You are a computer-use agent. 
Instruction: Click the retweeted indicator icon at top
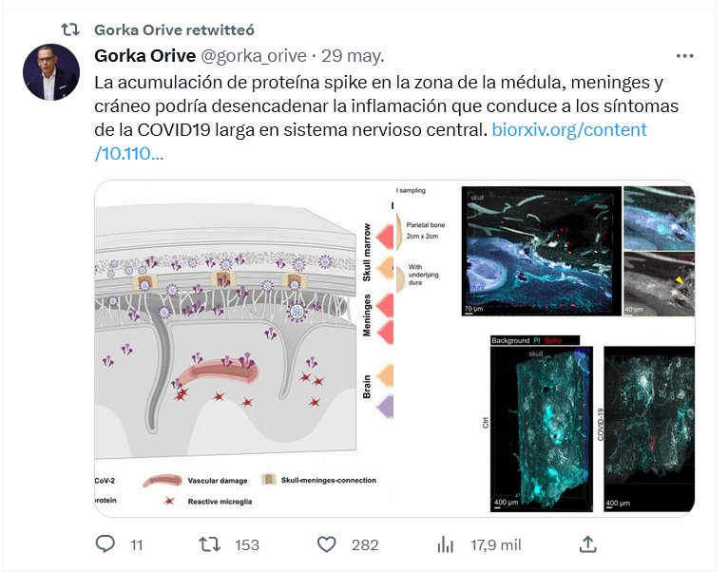(x=70, y=29)
